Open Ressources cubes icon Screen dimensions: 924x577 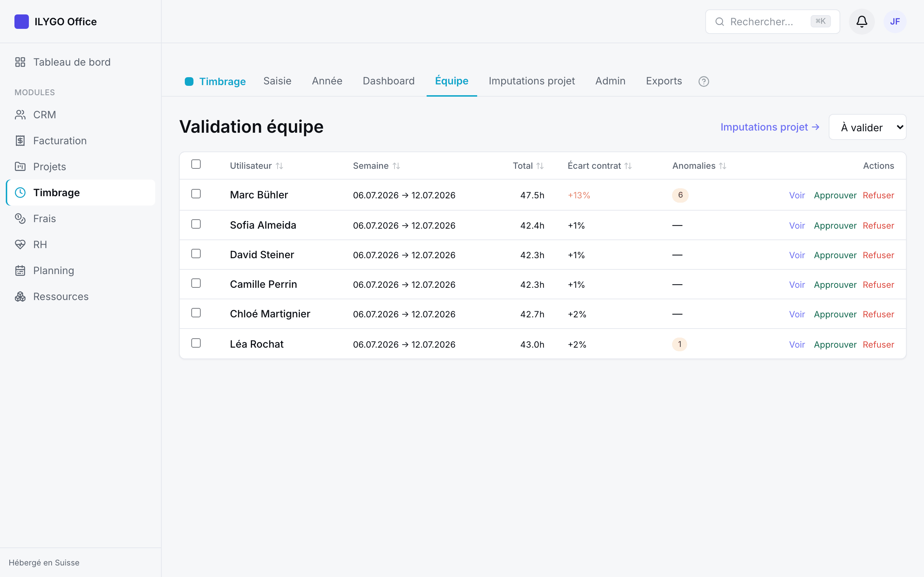(x=20, y=296)
